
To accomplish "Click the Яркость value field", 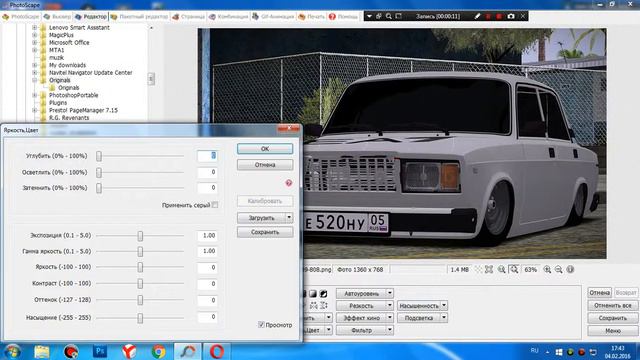I will 207,267.
